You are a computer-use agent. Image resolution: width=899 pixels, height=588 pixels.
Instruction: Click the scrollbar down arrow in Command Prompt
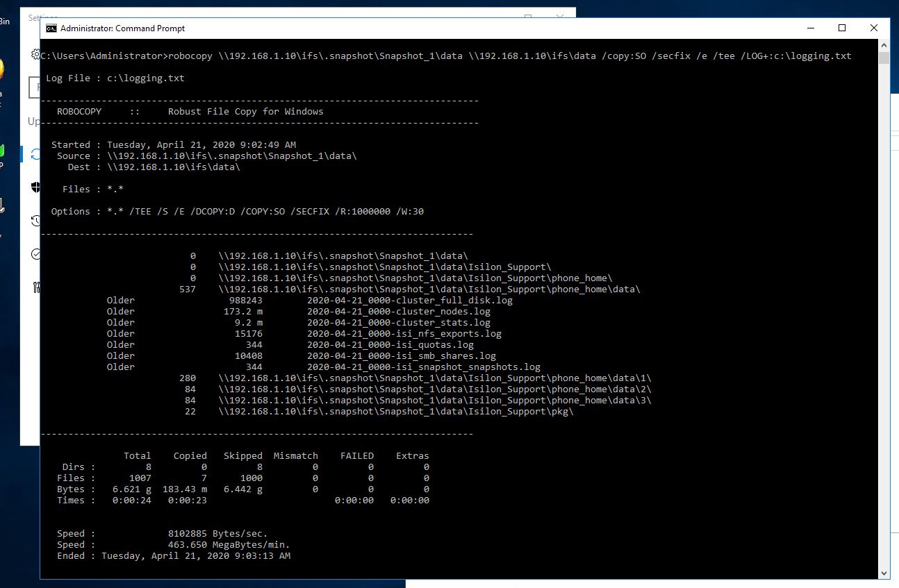point(884,573)
